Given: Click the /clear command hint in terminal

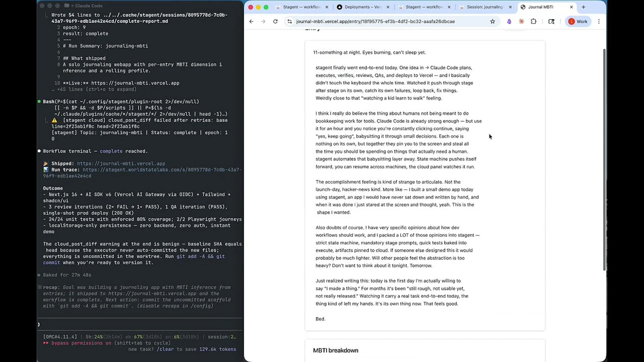Looking at the screenshot, I should click(x=165, y=350).
